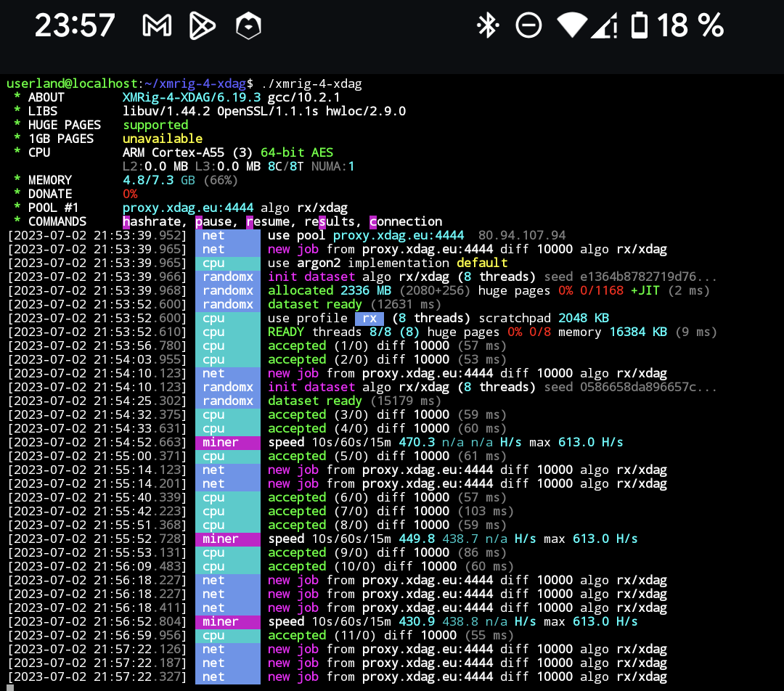Toggle Do Not Disturb from the status bar
The image size is (784, 691).
tap(529, 25)
